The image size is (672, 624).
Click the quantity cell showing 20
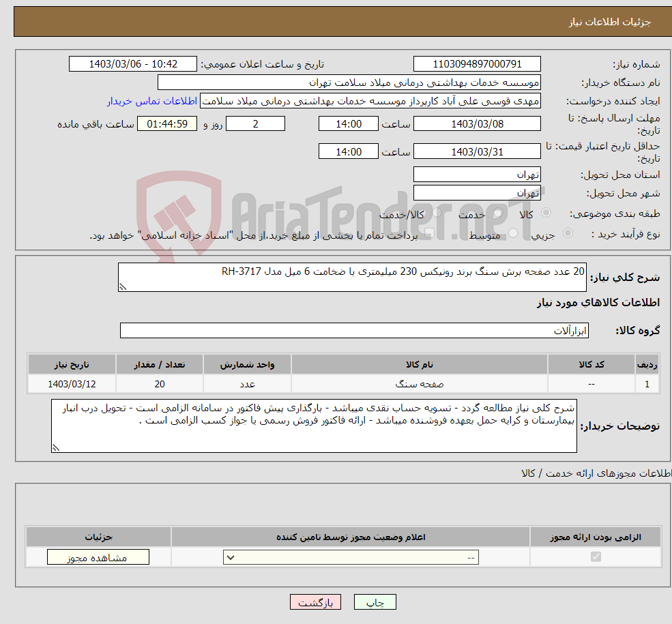(x=160, y=384)
